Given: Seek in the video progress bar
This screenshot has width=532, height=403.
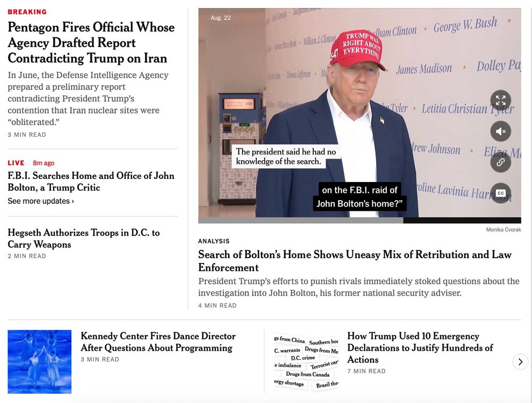Looking at the screenshot, I should pyautogui.click(x=360, y=220).
